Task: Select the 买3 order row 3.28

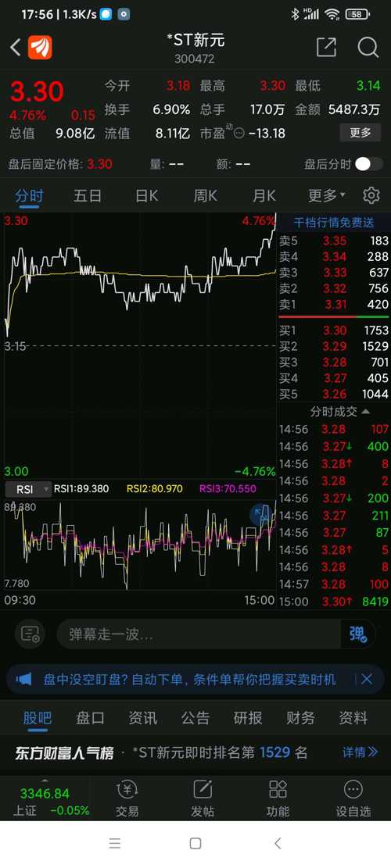Action: click(x=333, y=362)
